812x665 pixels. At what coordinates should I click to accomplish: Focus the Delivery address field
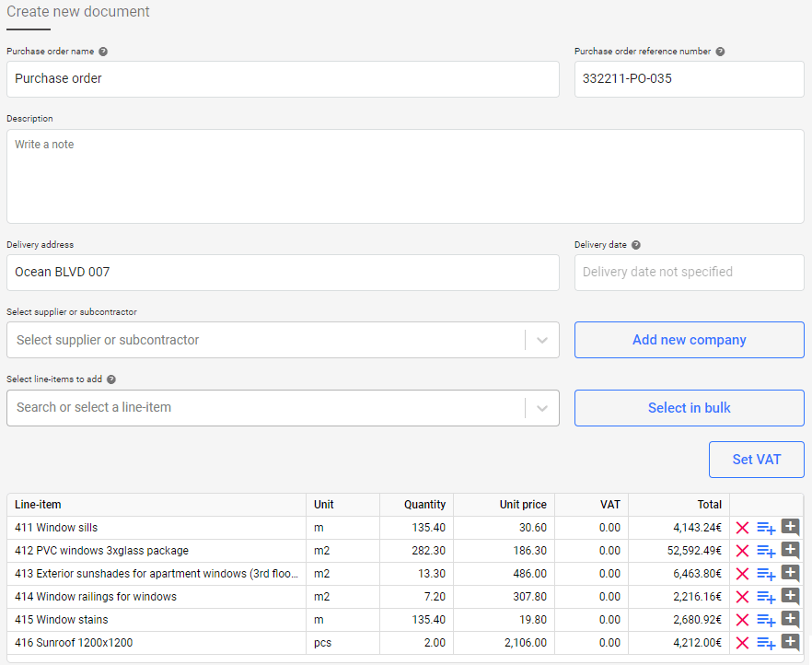tap(283, 273)
